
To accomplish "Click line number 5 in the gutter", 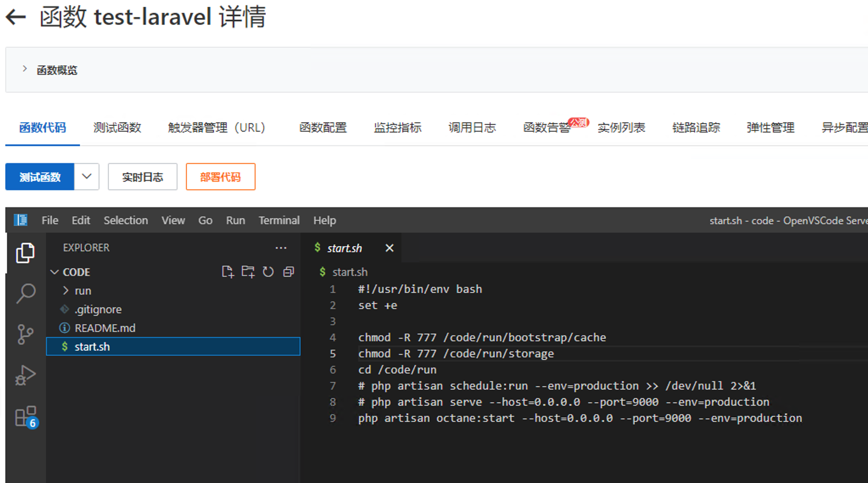I will point(333,354).
